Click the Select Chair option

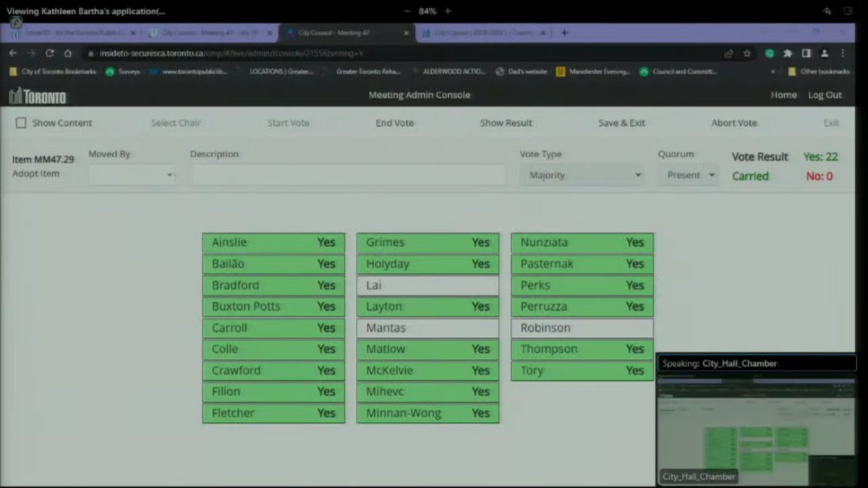tap(176, 123)
